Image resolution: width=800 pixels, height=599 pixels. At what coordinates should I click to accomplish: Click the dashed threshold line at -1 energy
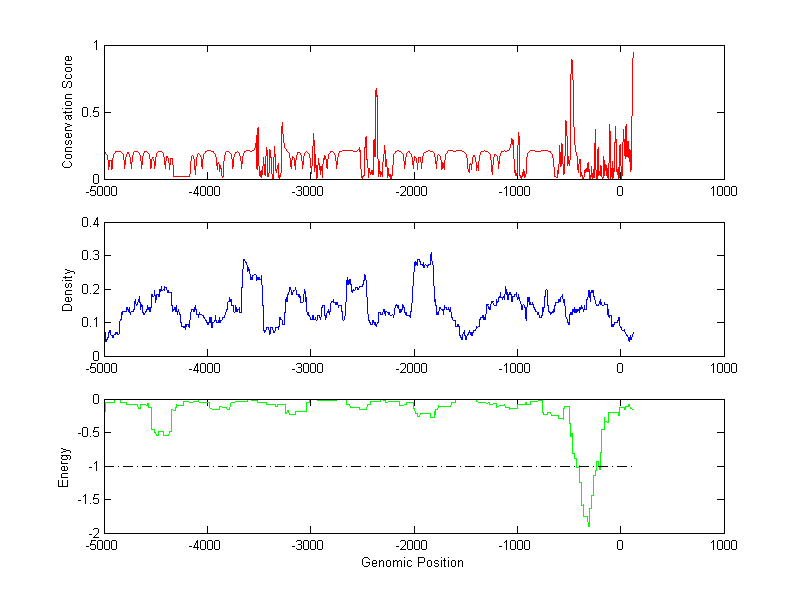(350, 466)
